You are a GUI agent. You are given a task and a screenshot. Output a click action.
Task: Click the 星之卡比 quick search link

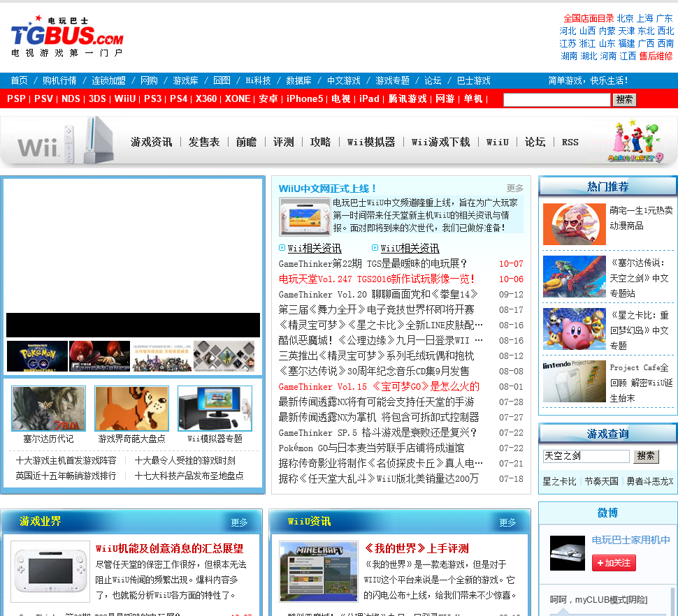pyautogui.click(x=559, y=481)
